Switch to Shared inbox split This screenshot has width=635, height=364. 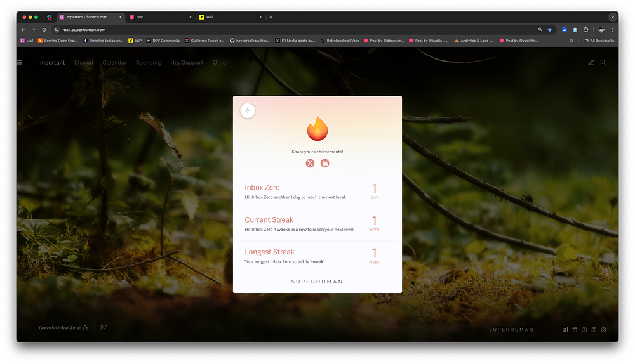(83, 62)
